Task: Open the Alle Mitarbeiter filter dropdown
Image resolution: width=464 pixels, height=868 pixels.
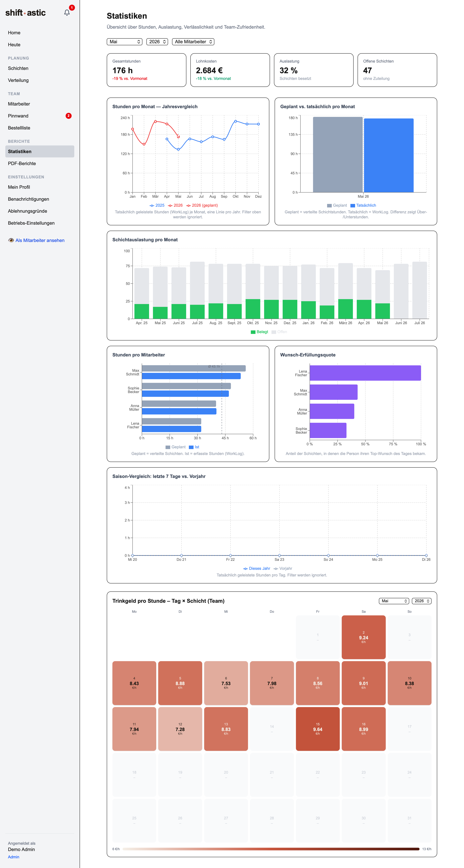Action: tap(193, 42)
